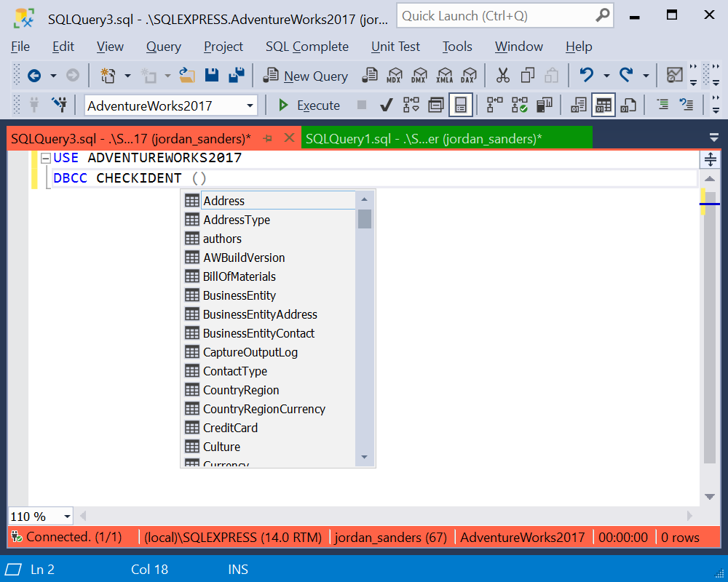Click the Execute button

(x=309, y=105)
